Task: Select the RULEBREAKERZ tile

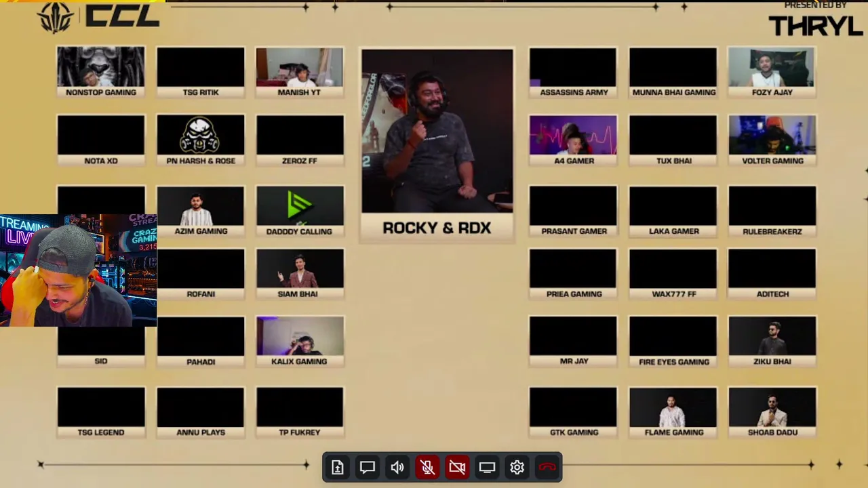Action: (x=772, y=211)
